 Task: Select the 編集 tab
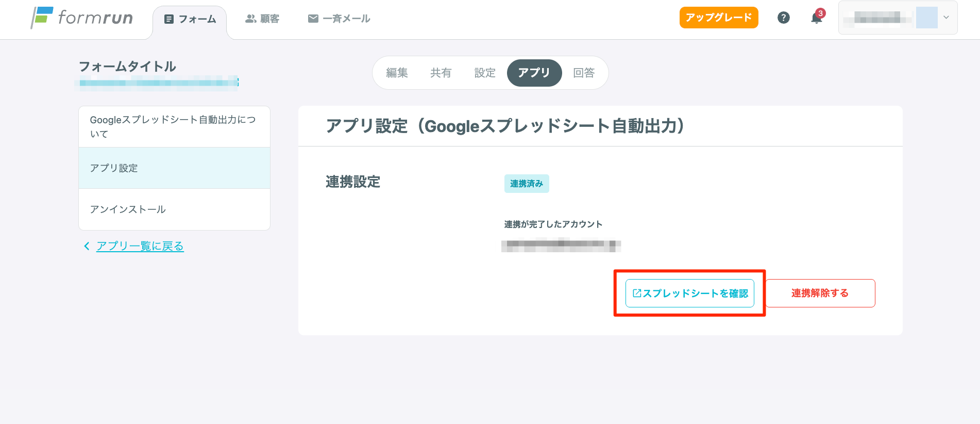pos(397,73)
